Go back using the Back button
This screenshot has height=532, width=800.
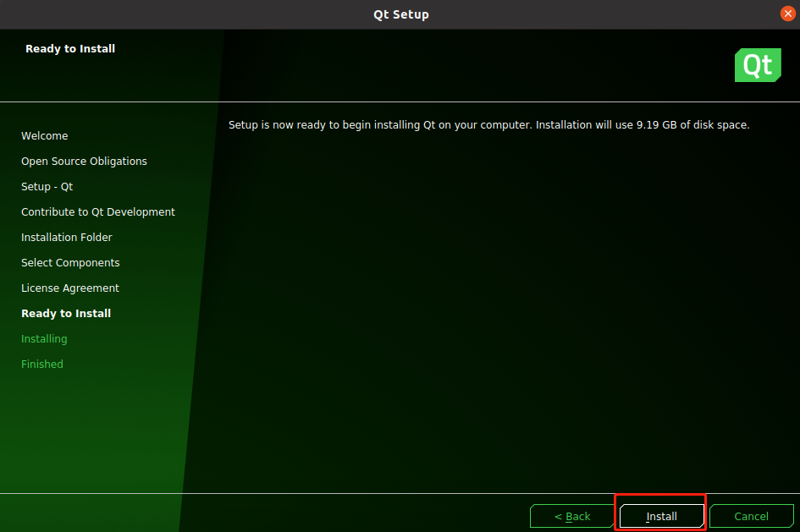(x=572, y=516)
